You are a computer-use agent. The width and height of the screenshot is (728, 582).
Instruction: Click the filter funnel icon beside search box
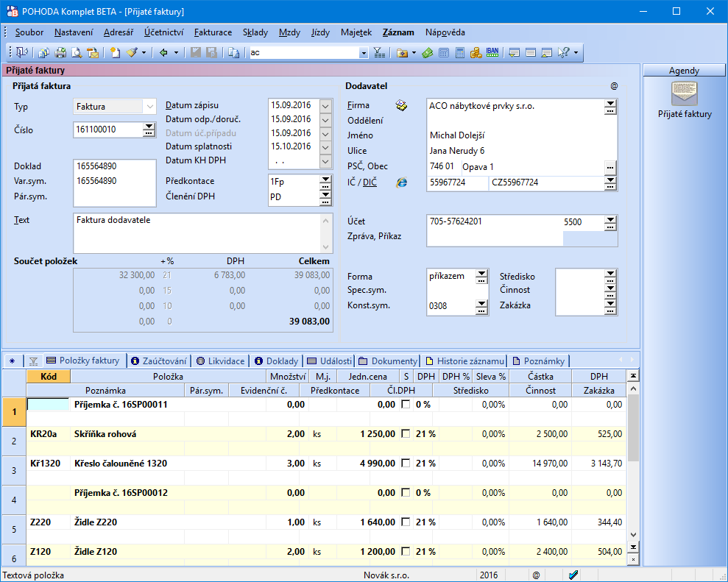pos(379,52)
